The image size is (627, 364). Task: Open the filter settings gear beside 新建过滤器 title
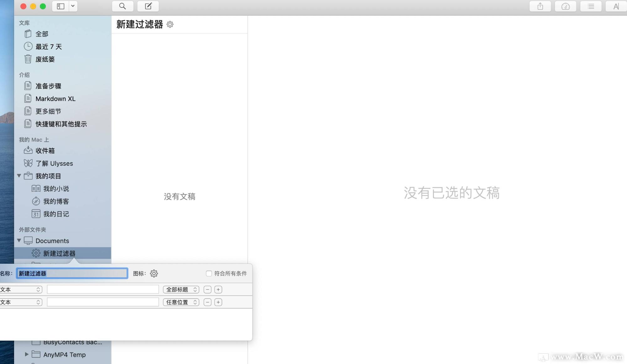(x=170, y=24)
